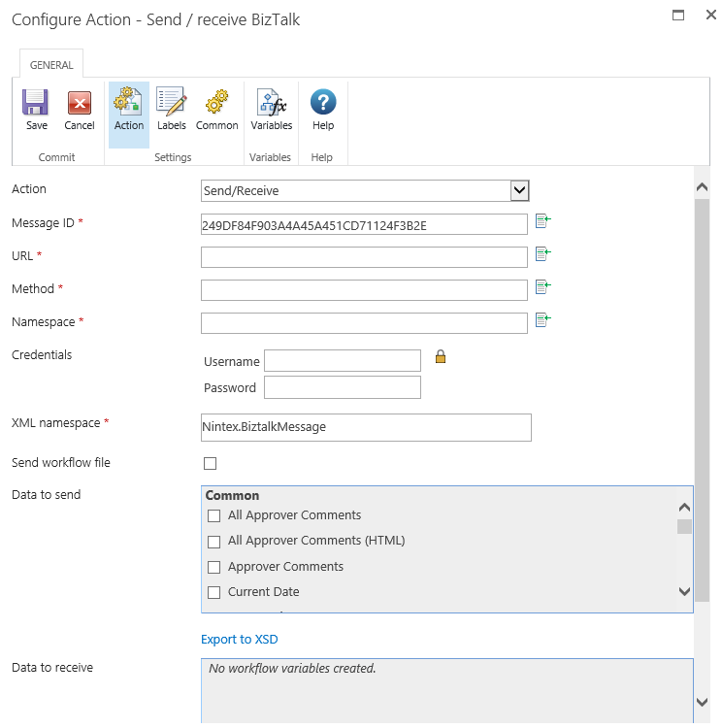722x728 pixels.
Task: Open the Variables dialog
Action: [271, 110]
